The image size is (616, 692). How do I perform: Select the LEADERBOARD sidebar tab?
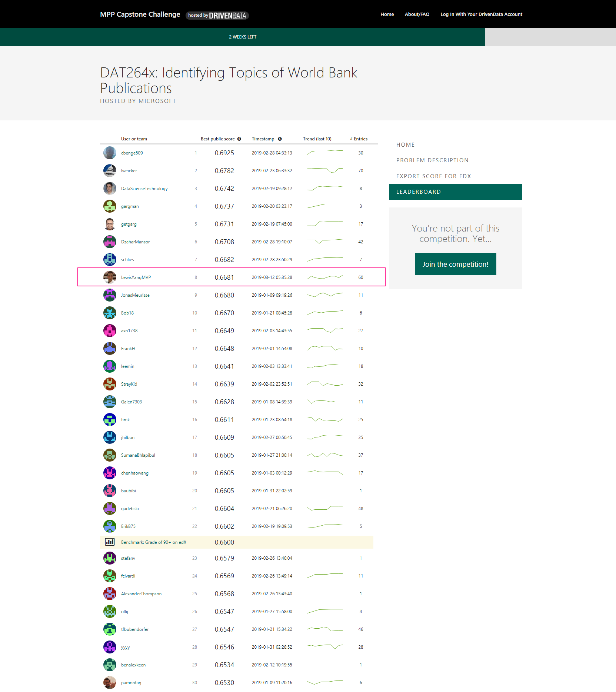[456, 192]
